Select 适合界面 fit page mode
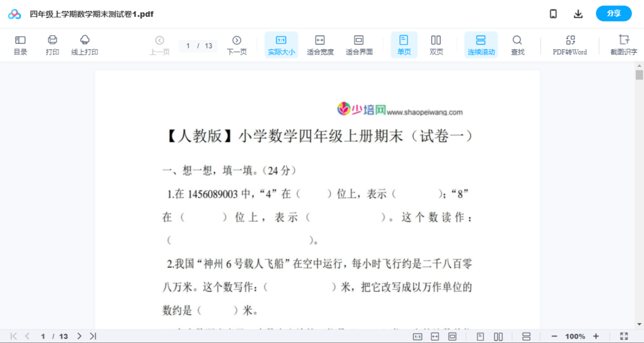The width and height of the screenshot is (644, 343). (359, 45)
